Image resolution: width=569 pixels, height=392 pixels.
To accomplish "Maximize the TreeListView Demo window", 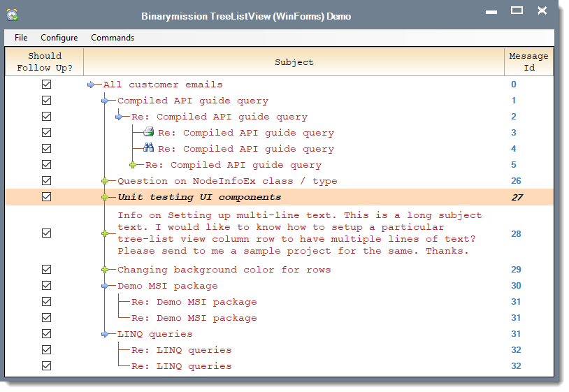I will 517,10.
